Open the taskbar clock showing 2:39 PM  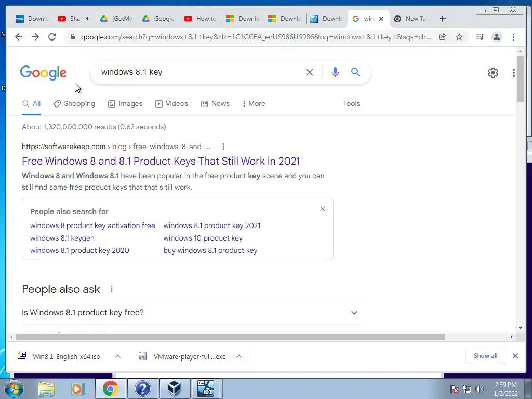506,389
